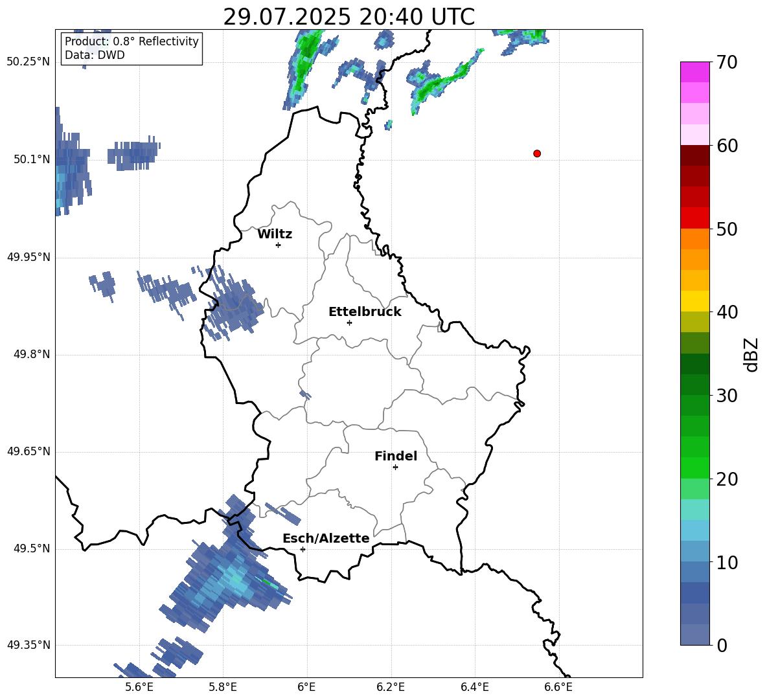Click the 60 tick on the colorbar

tap(727, 146)
